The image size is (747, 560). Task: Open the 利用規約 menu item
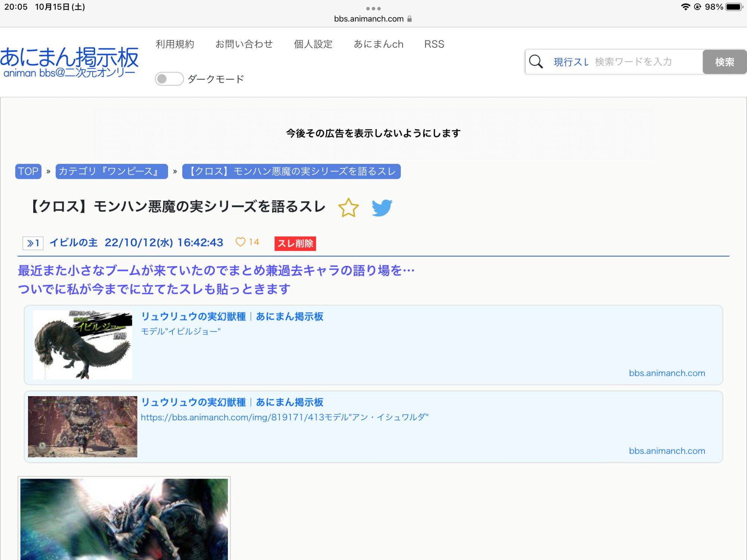pyautogui.click(x=175, y=44)
